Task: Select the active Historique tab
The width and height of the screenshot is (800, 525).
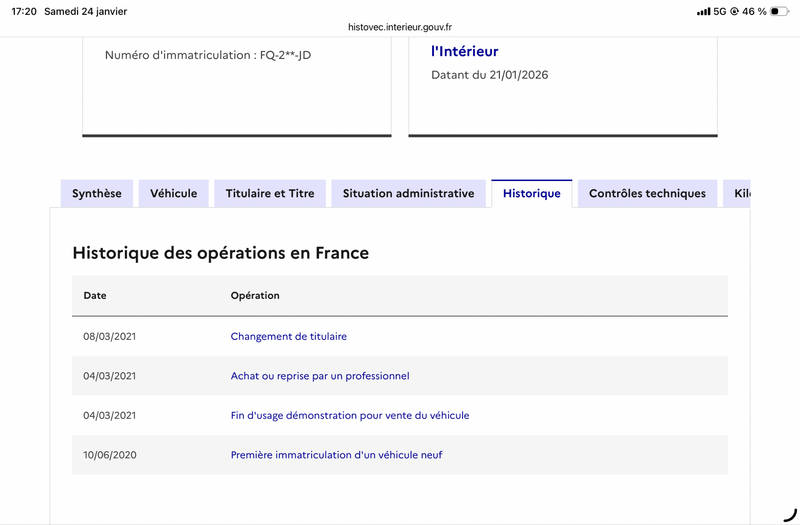Action: 531,194
